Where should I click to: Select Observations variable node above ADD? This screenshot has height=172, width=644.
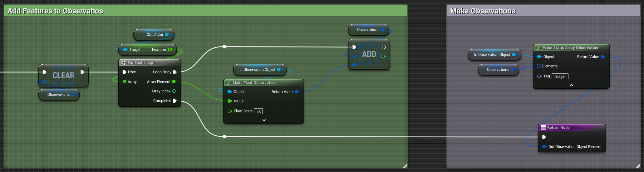coord(368,30)
